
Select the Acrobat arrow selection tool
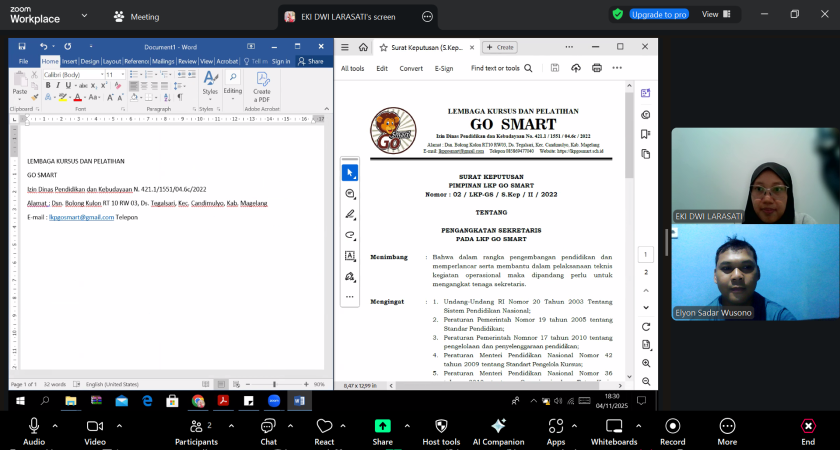350,172
